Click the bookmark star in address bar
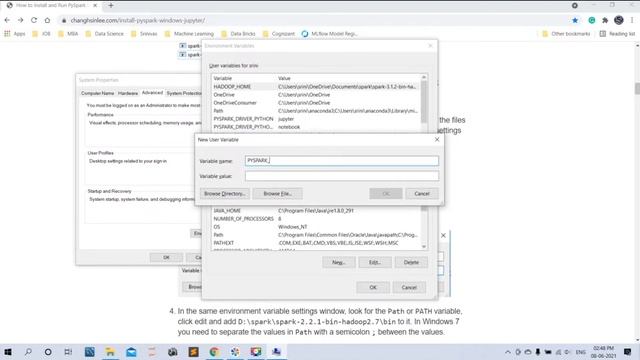The image size is (640, 360). tap(575, 20)
